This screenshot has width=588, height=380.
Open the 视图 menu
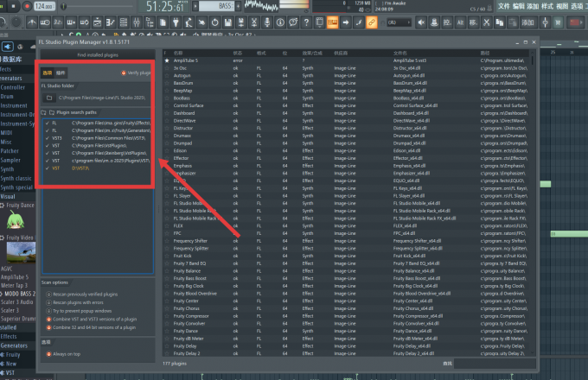click(x=562, y=6)
